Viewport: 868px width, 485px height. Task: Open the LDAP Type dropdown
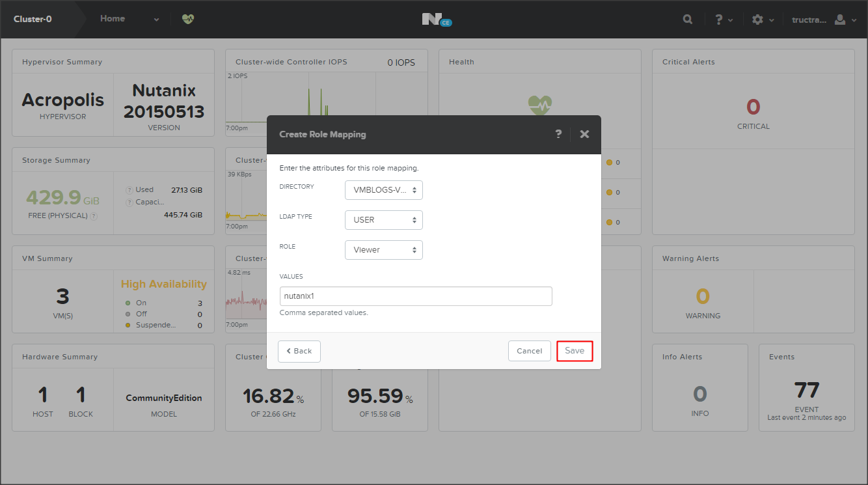click(384, 220)
